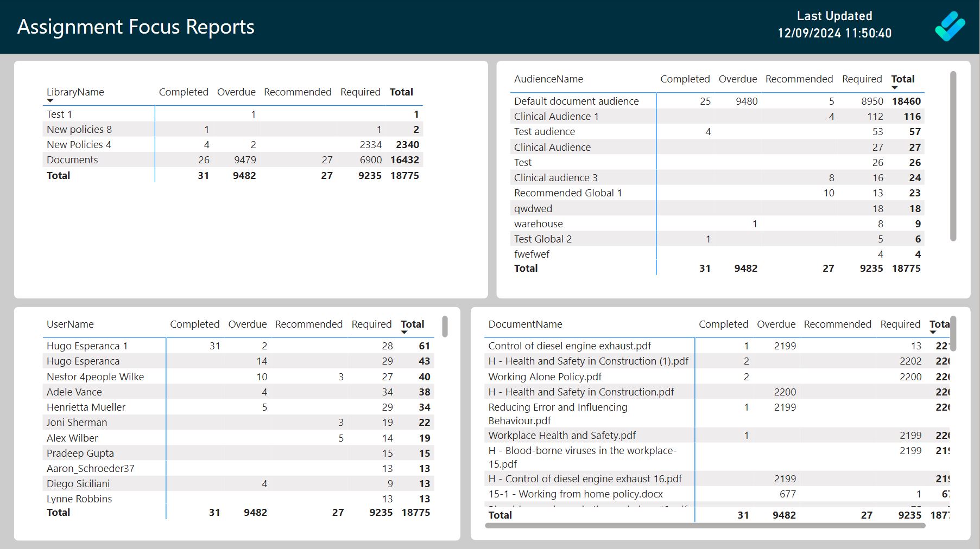Sort library table by Required column
The height and width of the screenshot is (549, 980).
(361, 92)
